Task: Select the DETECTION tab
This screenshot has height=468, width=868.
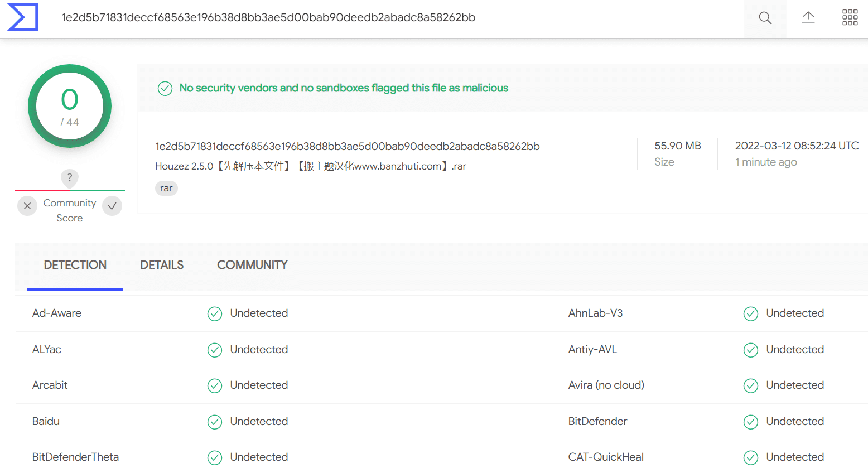Action: tap(75, 265)
